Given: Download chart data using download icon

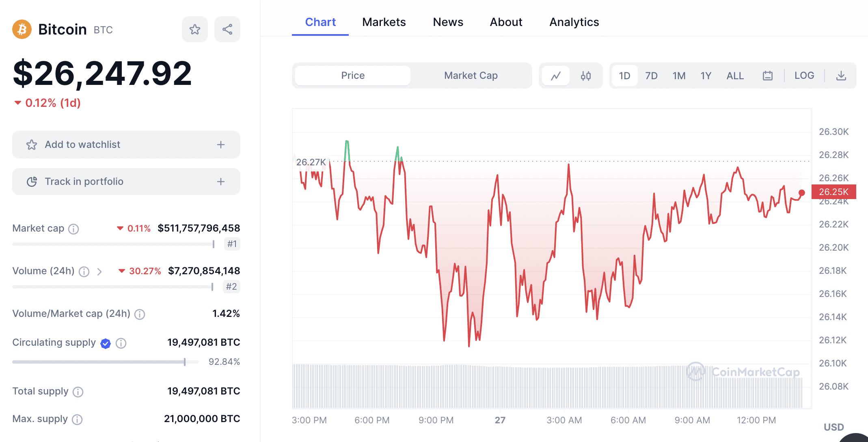Looking at the screenshot, I should click(x=840, y=75).
